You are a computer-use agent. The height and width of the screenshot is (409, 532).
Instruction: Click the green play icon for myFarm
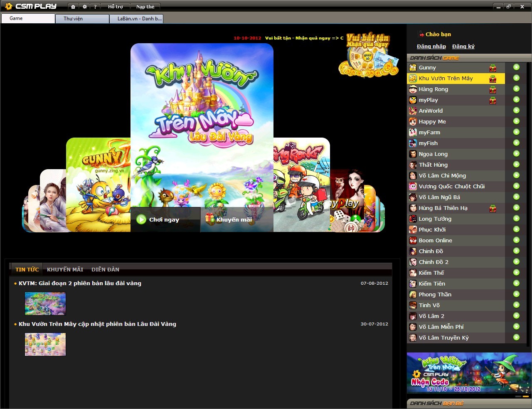pyautogui.click(x=516, y=132)
